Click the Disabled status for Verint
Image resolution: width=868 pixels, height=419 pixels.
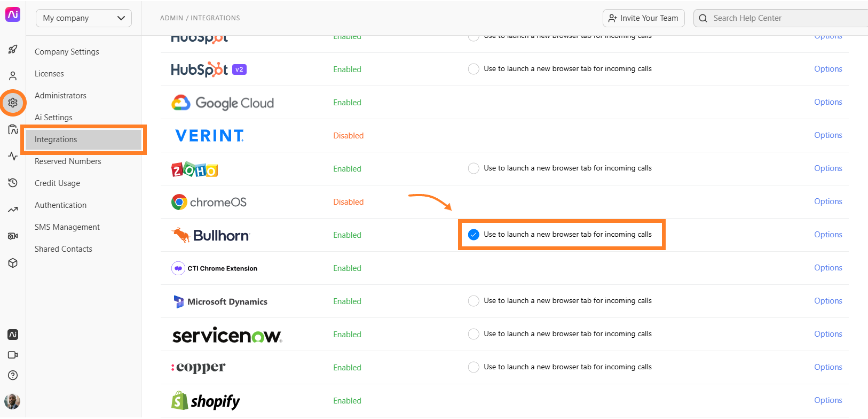click(x=348, y=136)
